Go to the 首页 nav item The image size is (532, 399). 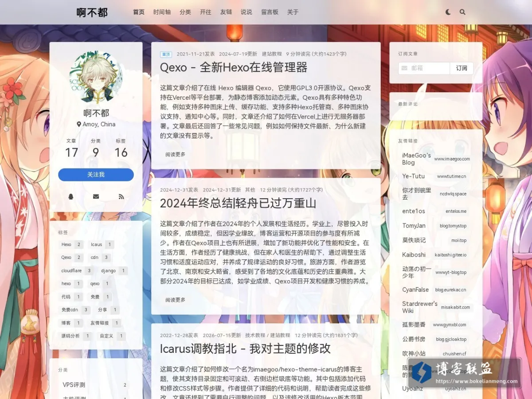click(x=139, y=12)
